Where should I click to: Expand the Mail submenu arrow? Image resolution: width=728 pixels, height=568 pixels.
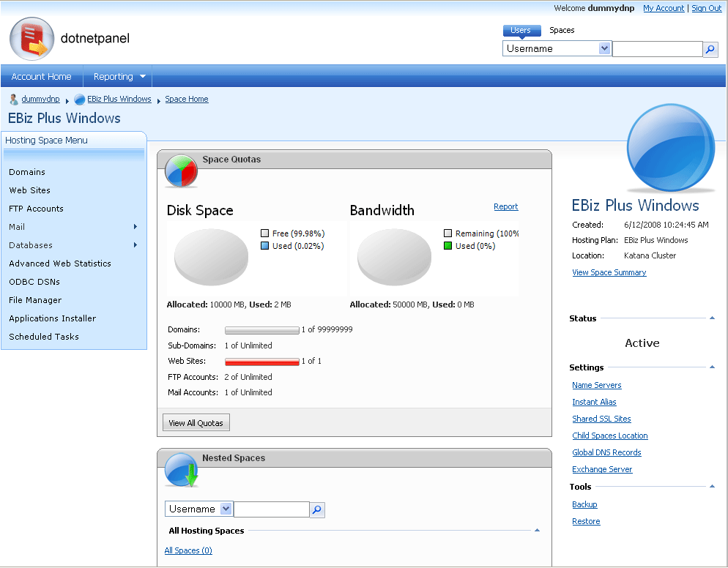135,226
